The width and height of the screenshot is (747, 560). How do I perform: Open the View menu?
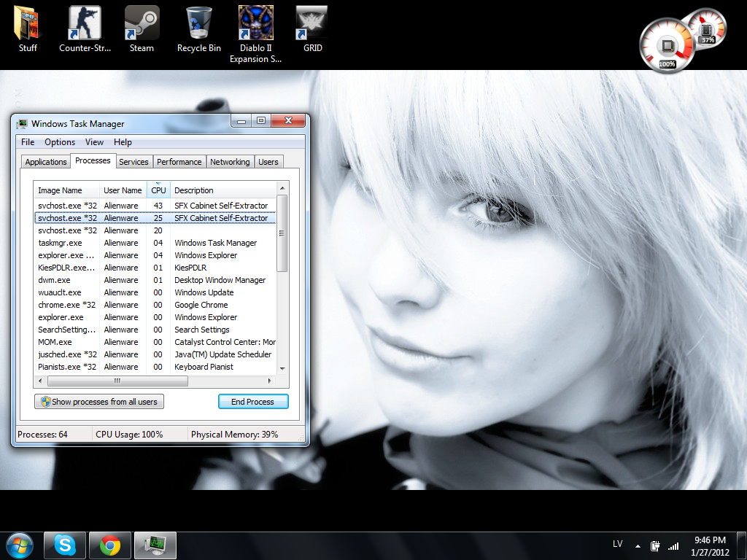94,142
